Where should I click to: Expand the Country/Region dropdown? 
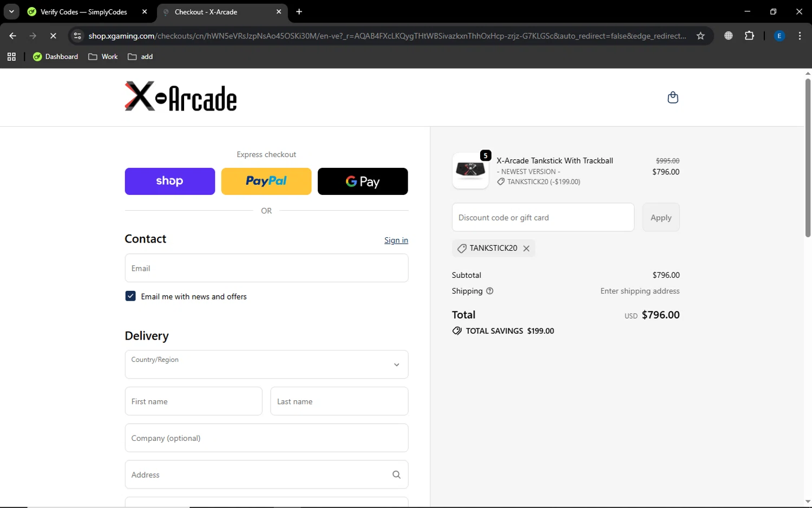(x=266, y=364)
